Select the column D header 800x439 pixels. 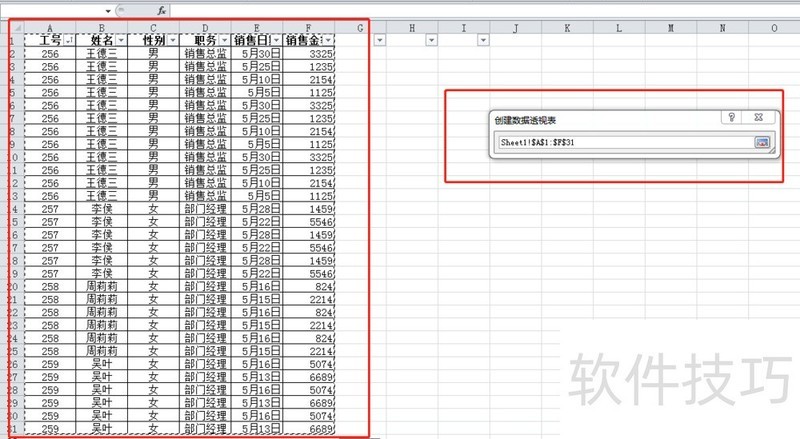pos(205,28)
